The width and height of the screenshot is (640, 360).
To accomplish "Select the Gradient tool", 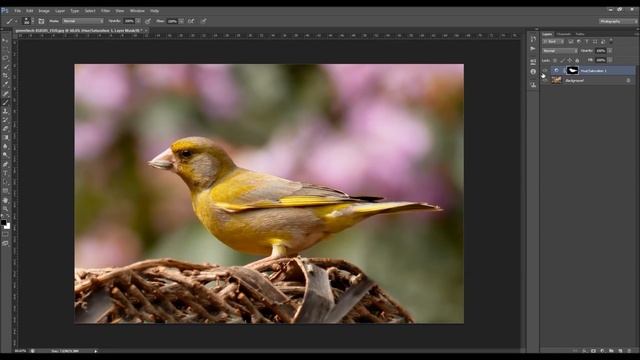I will click(5, 138).
